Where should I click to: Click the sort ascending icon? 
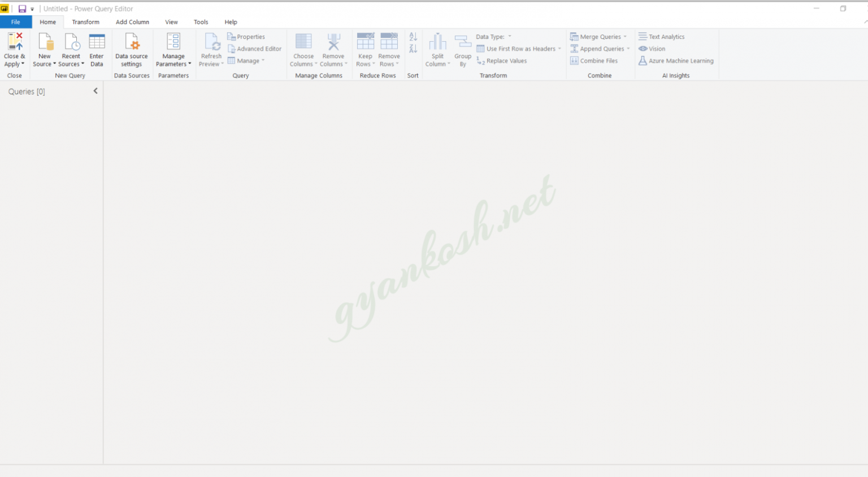tap(413, 36)
